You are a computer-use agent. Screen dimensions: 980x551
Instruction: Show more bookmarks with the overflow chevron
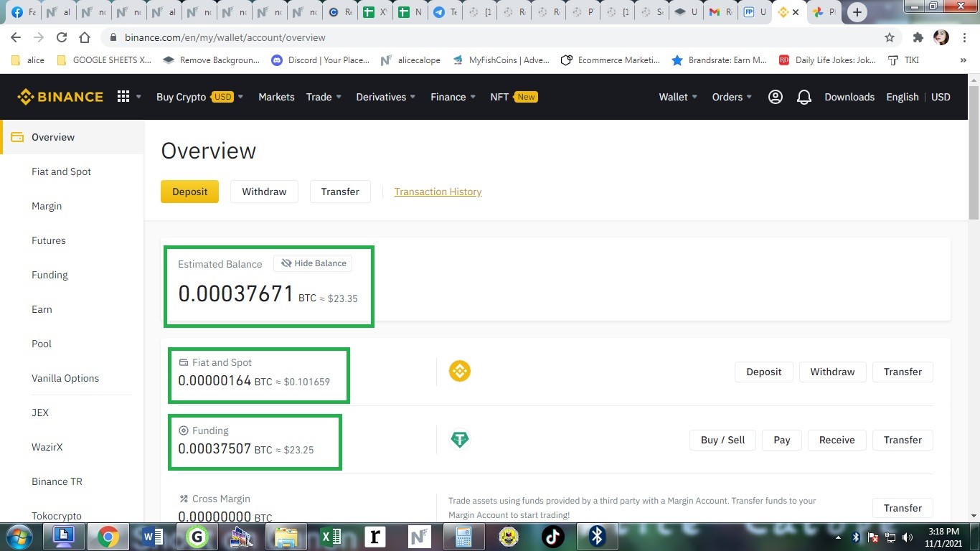[963, 60]
